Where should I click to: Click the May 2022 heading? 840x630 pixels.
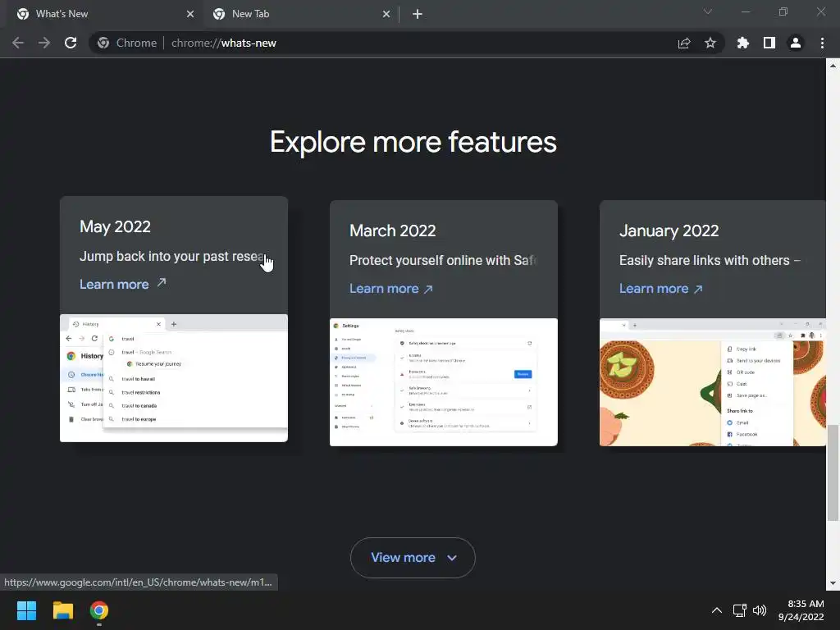click(115, 226)
